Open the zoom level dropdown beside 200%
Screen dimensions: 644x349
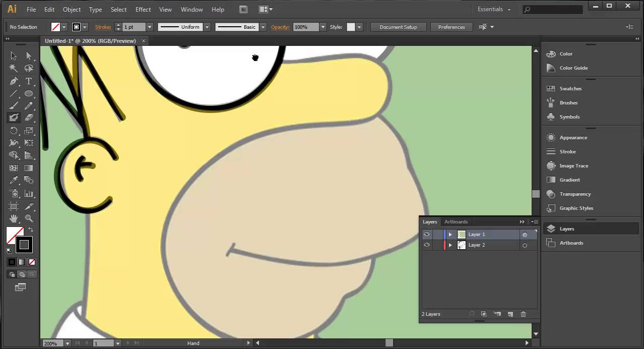(x=67, y=343)
